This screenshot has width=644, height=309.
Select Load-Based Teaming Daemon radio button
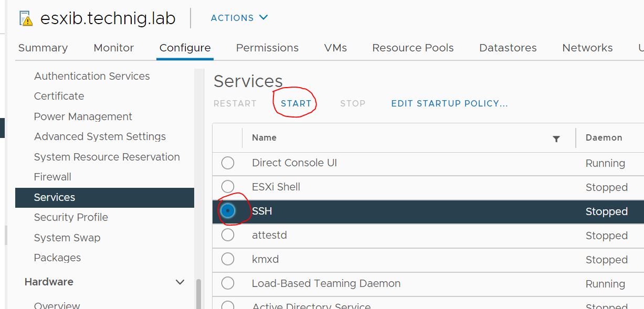pos(228,283)
